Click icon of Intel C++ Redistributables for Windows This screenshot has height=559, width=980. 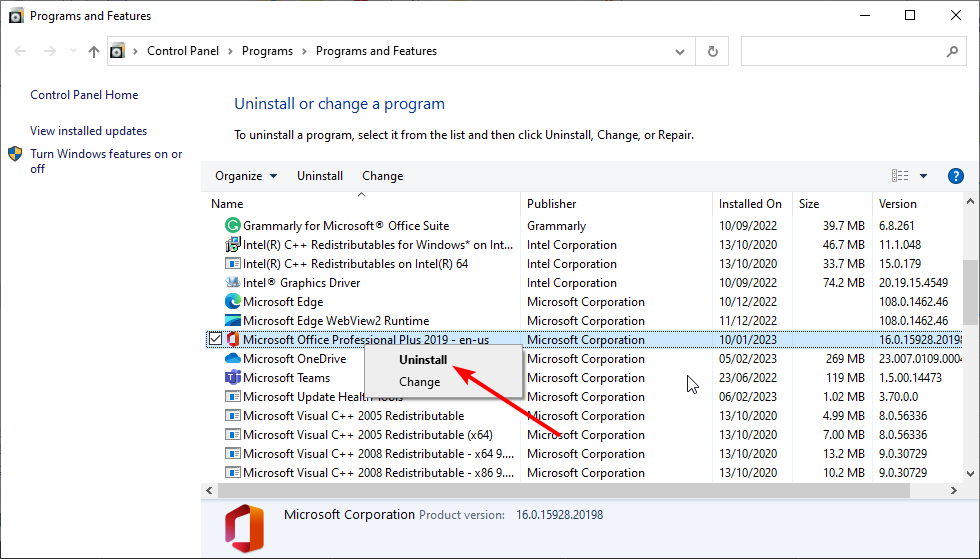(232, 244)
